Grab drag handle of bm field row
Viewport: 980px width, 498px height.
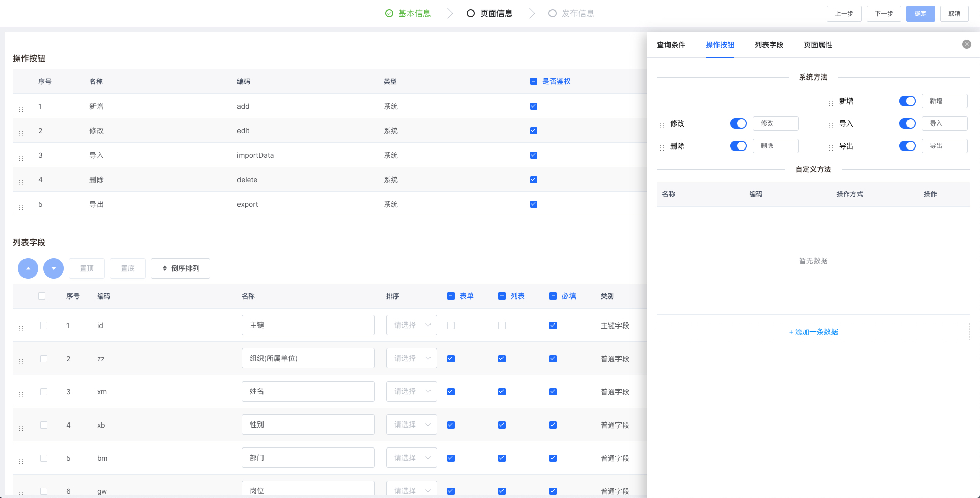coord(21,461)
